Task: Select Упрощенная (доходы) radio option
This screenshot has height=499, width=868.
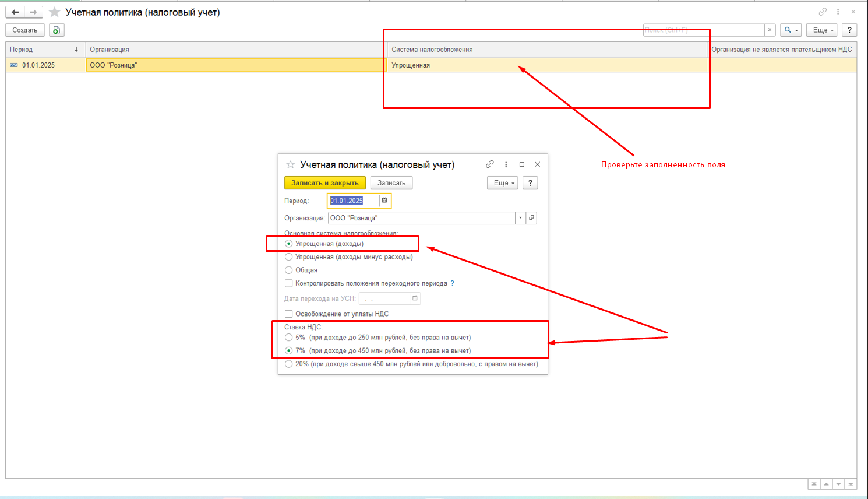Action: pos(324,244)
